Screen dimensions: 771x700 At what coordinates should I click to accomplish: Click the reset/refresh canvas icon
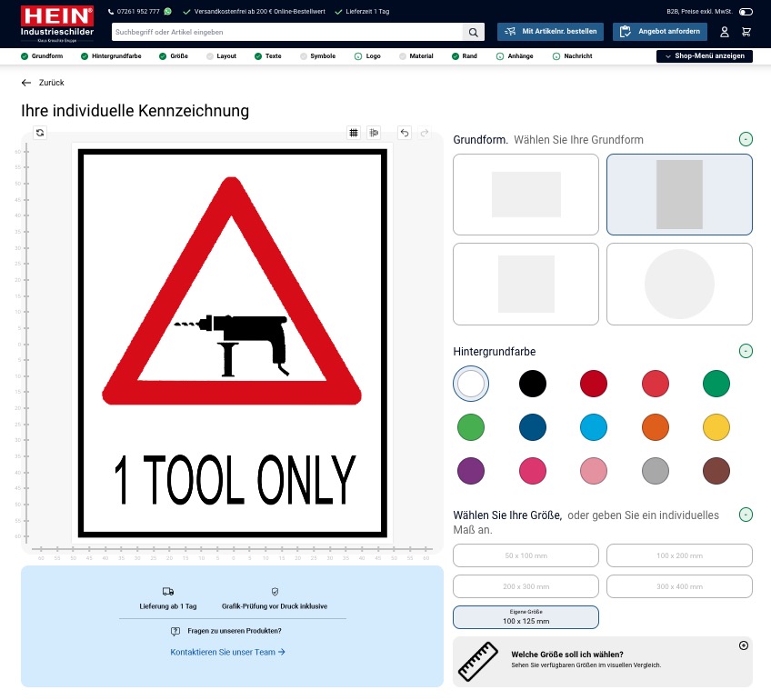(x=40, y=133)
